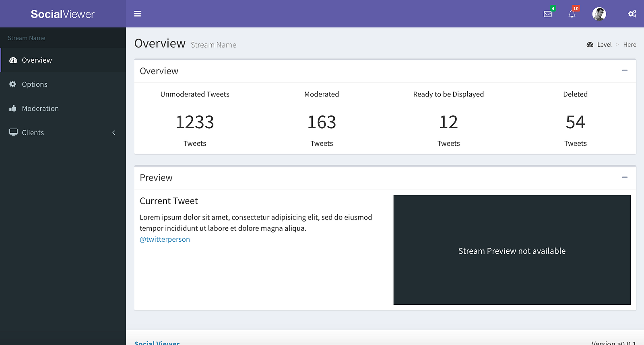Click the Stream Name sidebar header
The height and width of the screenshot is (345, 644).
click(27, 38)
